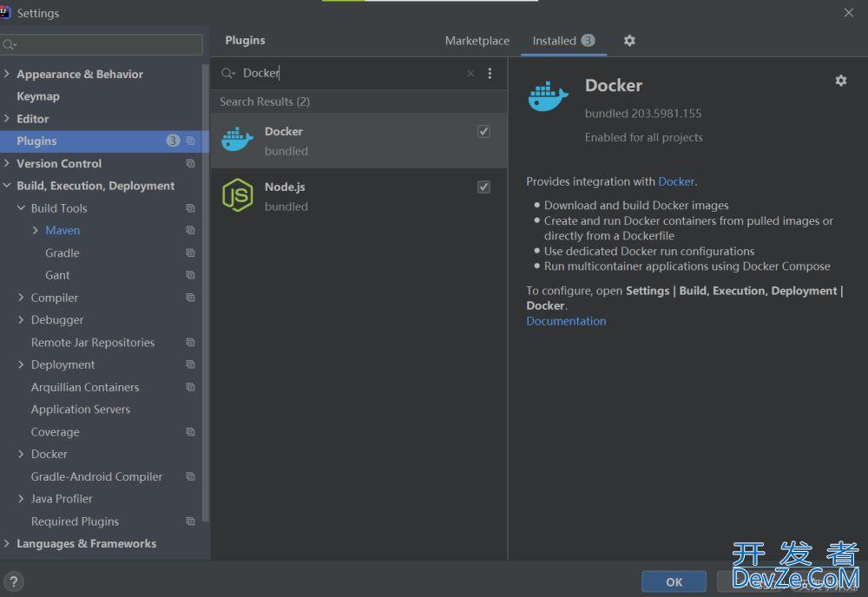Expand the Compiler node
This screenshot has height=597, width=868.
pyautogui.click(x=21, y=298)
